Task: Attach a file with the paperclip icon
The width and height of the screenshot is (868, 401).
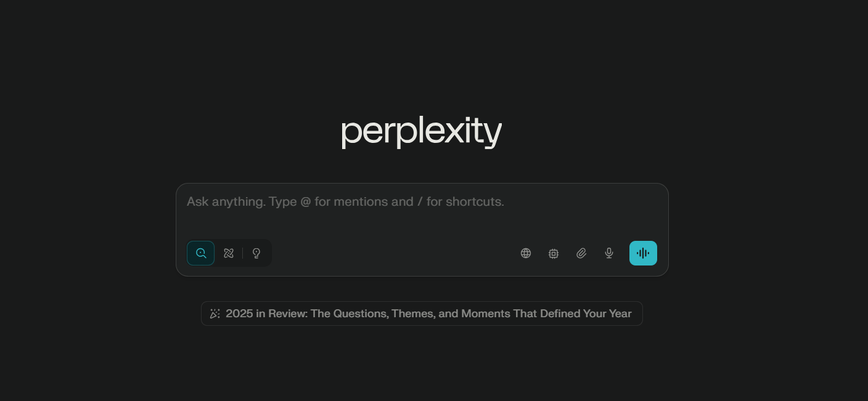Action: pyautogui.click(x=581, y=253)
